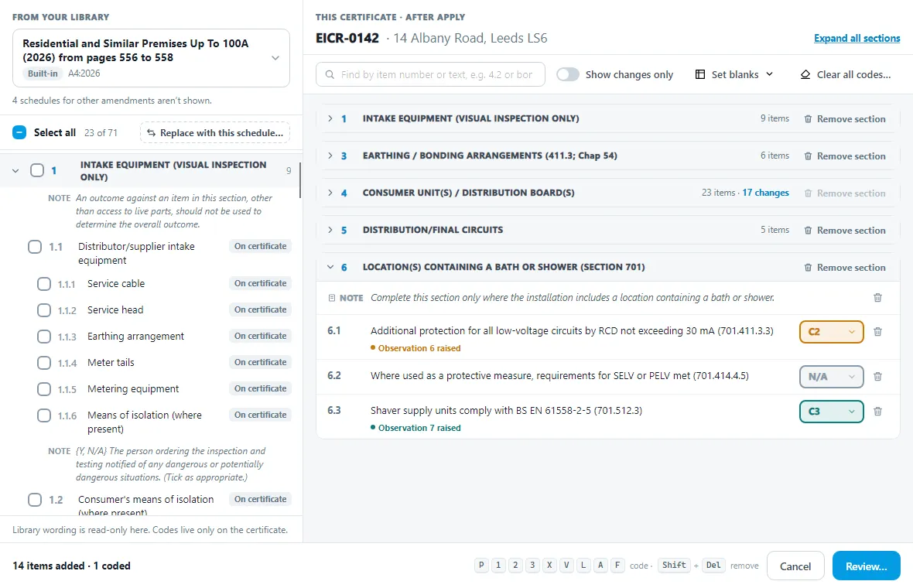The width and height of the screenshot is (913, 588).
Task: Open the library schedule selector dropdown
Action: [152, 57]
